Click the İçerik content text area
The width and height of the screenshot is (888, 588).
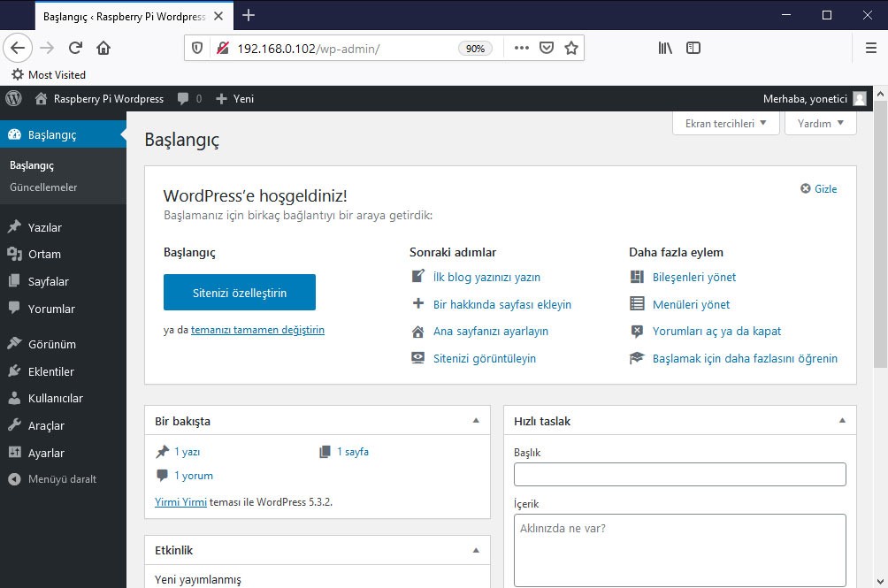[x=679, y=550]
